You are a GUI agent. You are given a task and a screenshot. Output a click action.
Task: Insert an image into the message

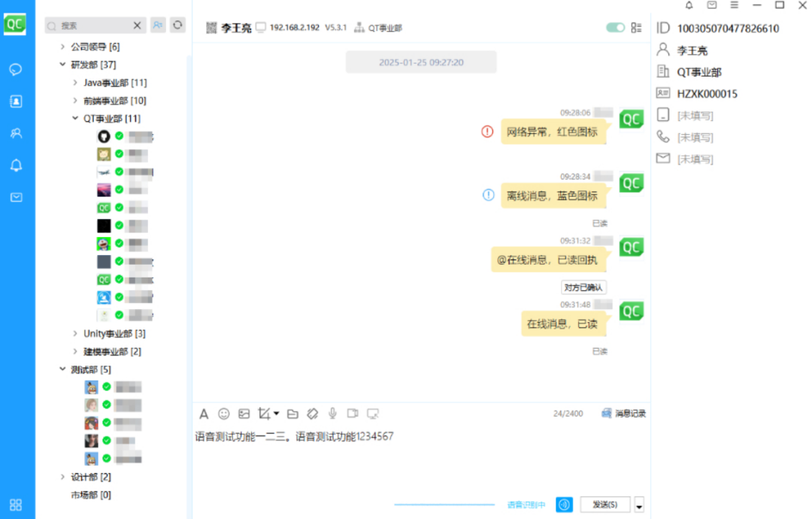244,414
